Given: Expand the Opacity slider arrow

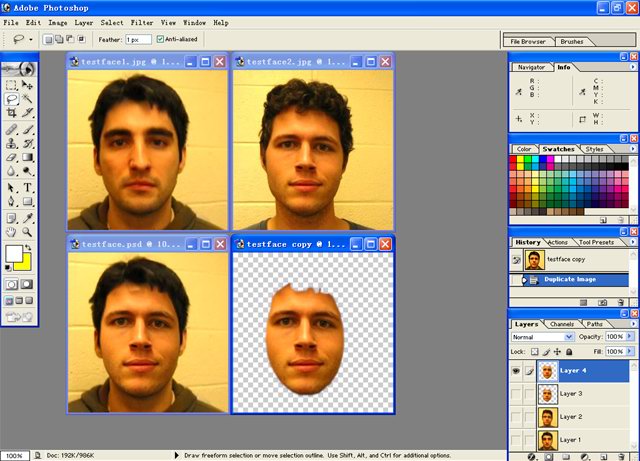Looking at the screenshot, I should (628, 338).
